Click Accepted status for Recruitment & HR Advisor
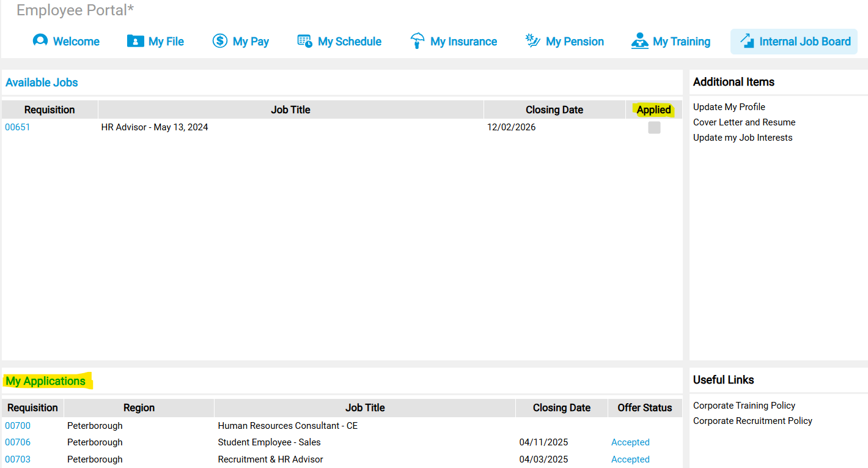Image resolution: width=868 pixels, height=468 pixels. (630, 459)
